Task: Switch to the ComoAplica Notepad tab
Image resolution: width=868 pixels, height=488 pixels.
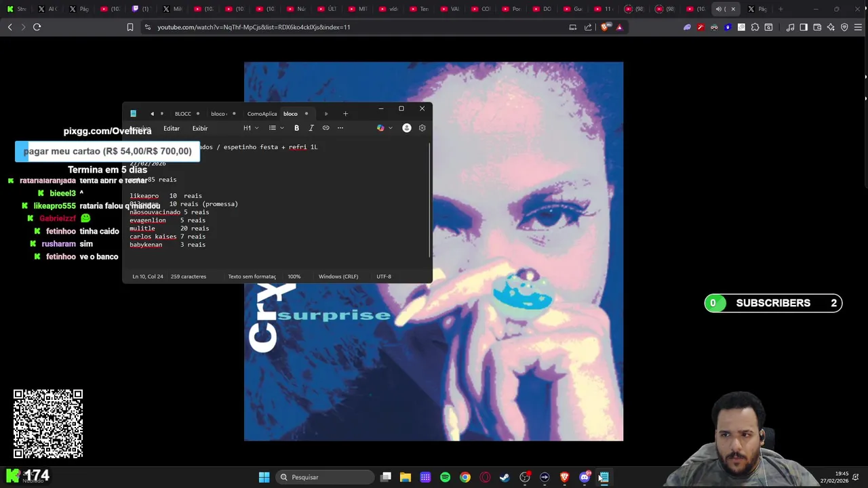Action: click(x=262, y=114)
